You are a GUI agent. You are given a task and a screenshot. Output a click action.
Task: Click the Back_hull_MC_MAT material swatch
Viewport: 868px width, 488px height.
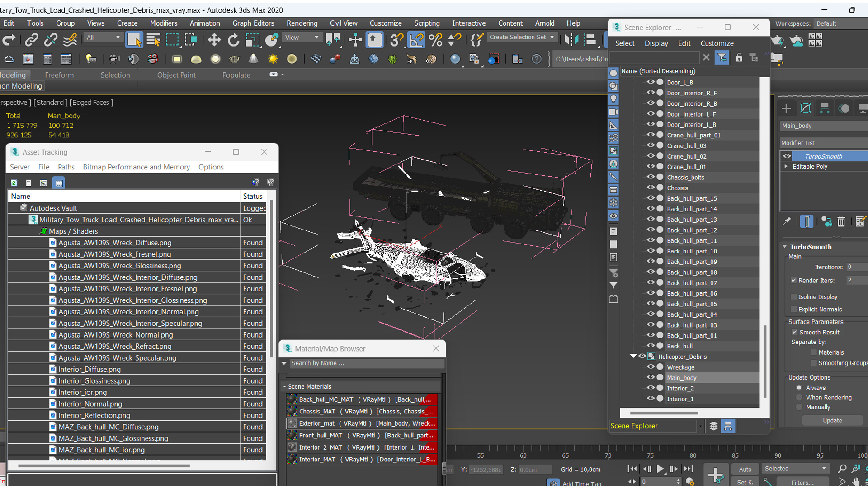pyautogui.click(x=292, y=399)
